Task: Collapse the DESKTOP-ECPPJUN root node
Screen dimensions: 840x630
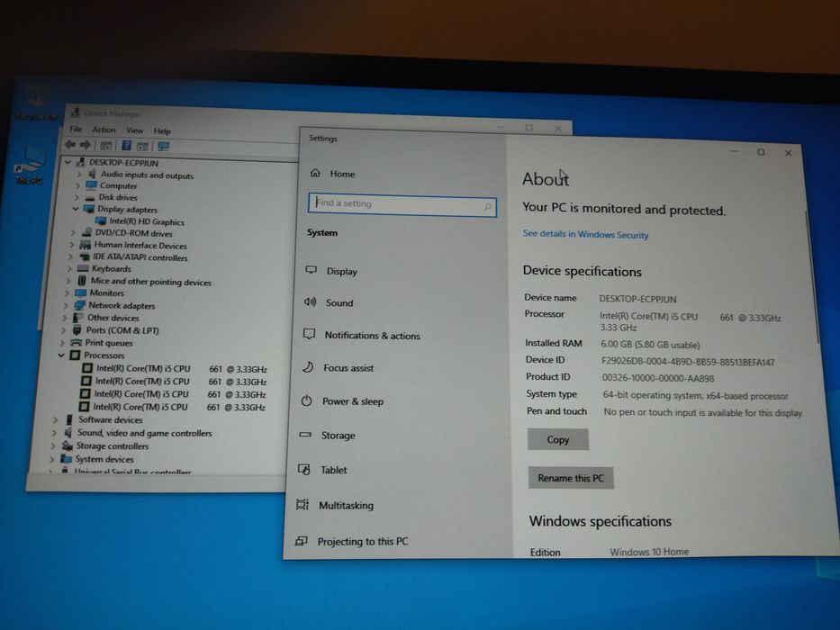Action: 68,162
